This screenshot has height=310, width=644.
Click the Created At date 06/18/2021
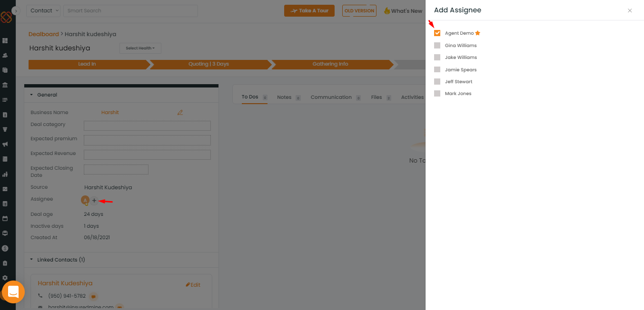[97, 237]
